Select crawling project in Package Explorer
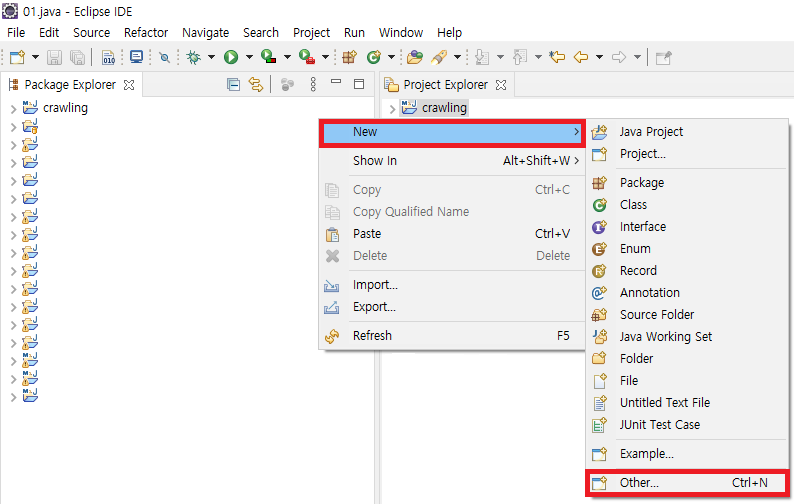Image resolution: width=794 pixels, height=504 pixels. [65, 108]
